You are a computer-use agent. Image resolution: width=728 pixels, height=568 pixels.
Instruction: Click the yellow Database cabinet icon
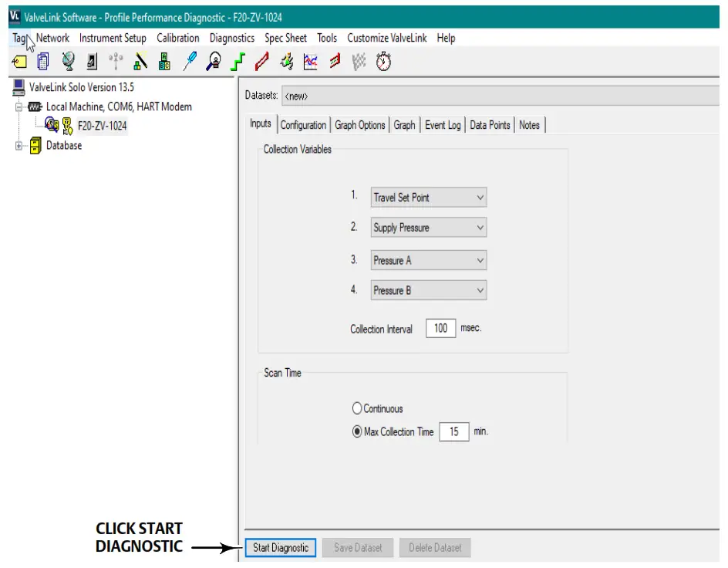click(x=35, y=145)
